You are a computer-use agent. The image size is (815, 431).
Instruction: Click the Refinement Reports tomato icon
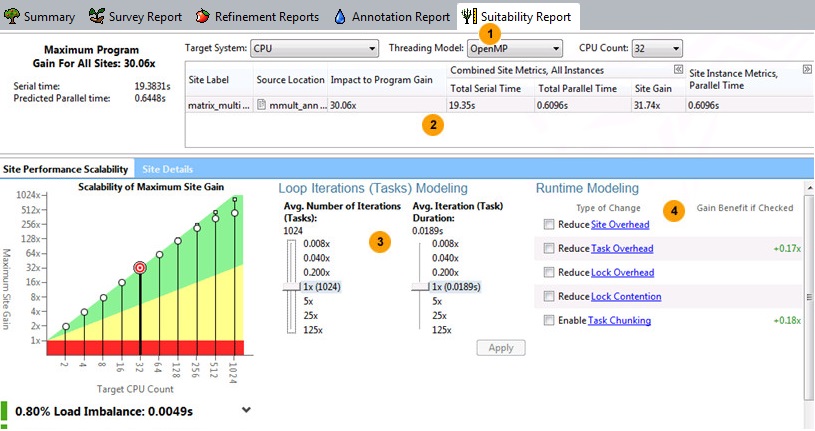coord(202,17)
